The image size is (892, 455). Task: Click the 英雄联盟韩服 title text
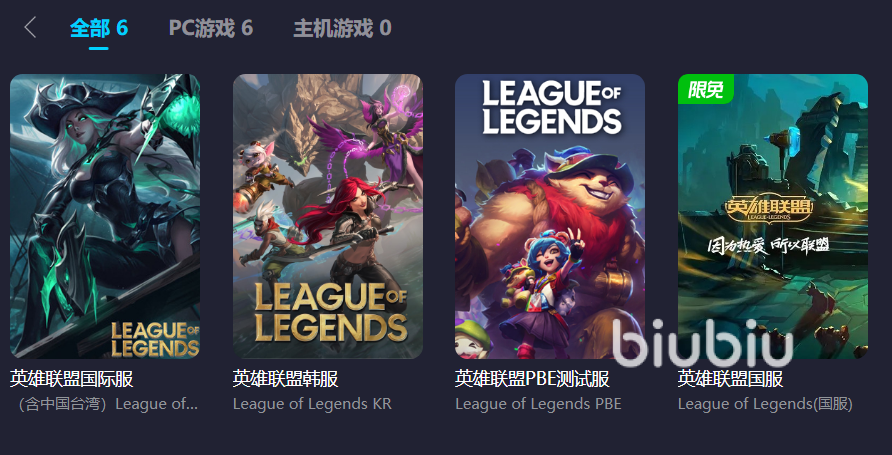pos(286,379)
